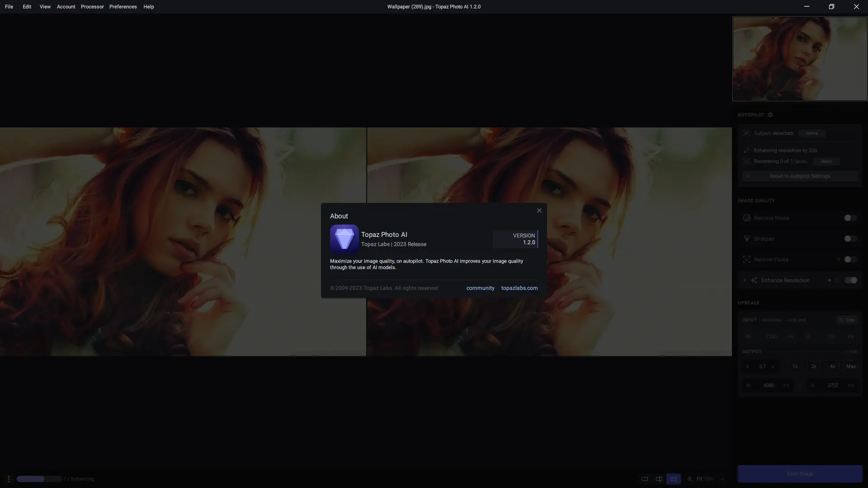The image size is (868, 488).
Task: Open the three-dot menu in status bar
Action: [9, 479]
